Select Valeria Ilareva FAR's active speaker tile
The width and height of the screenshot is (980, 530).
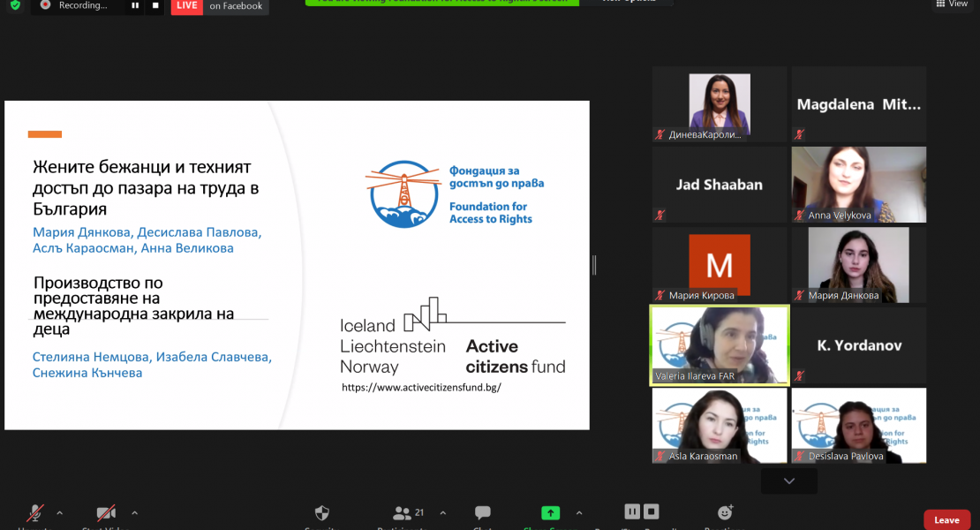pos(720,345)
